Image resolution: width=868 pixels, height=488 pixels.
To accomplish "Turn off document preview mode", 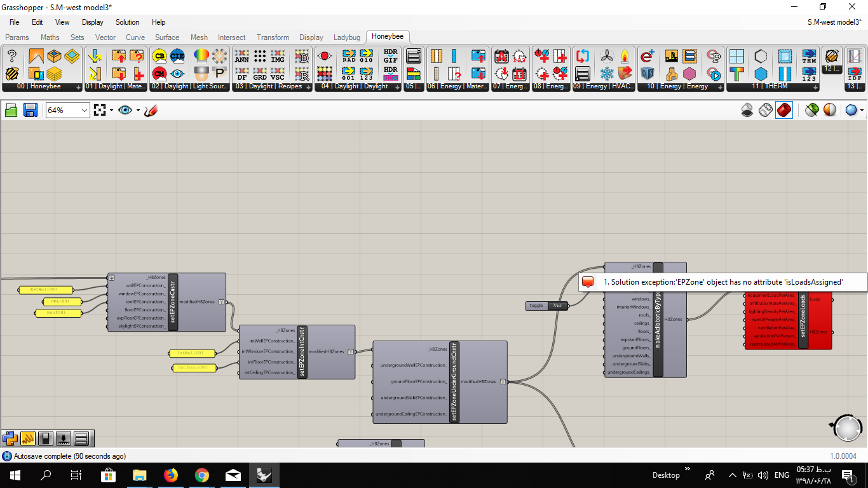I will pos(748,110).
